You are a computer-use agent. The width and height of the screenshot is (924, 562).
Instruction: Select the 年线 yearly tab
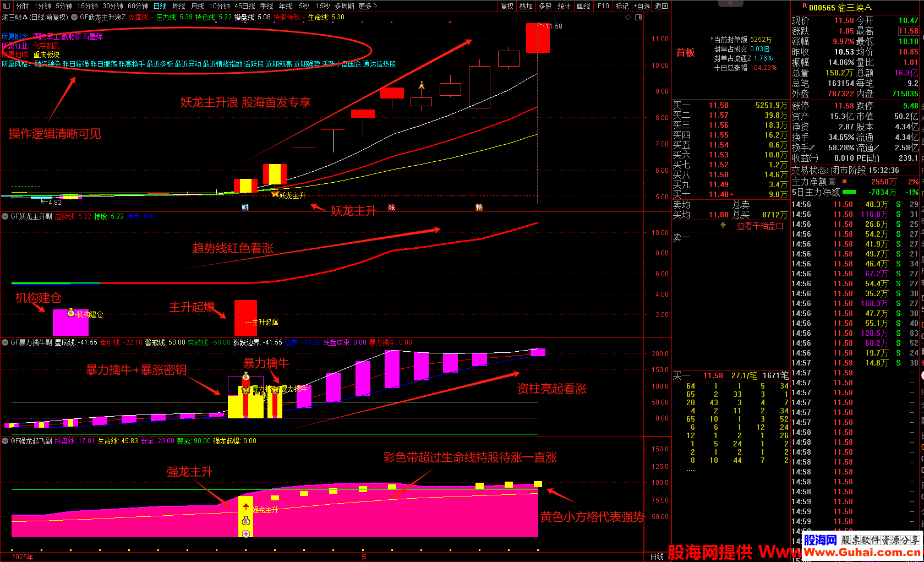[286, 6]
